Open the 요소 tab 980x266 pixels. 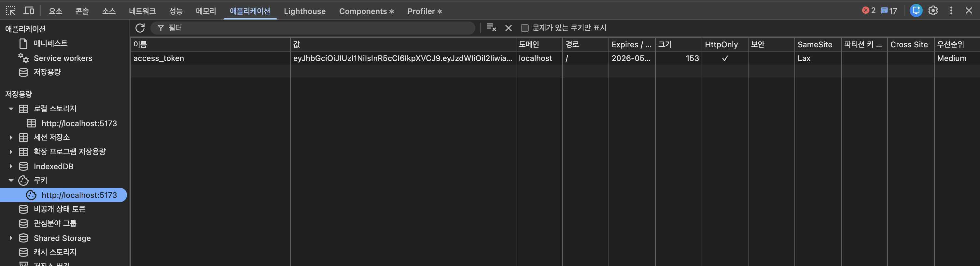[56, 11]
